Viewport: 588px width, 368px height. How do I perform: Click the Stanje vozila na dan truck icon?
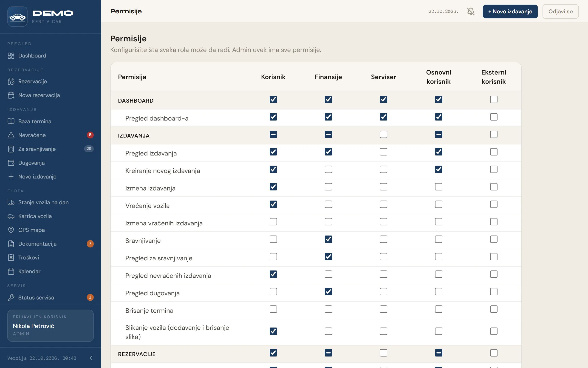pos(11,202)
